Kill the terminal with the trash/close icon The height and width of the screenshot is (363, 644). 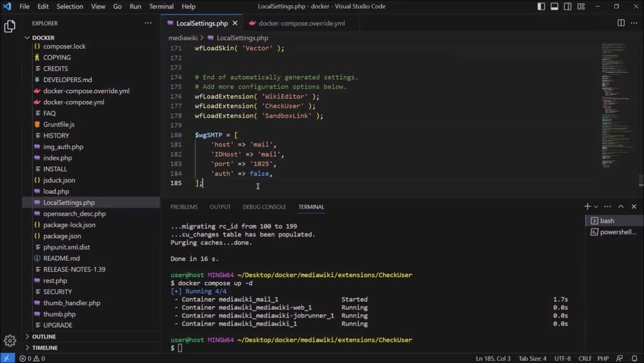(634, 206)
